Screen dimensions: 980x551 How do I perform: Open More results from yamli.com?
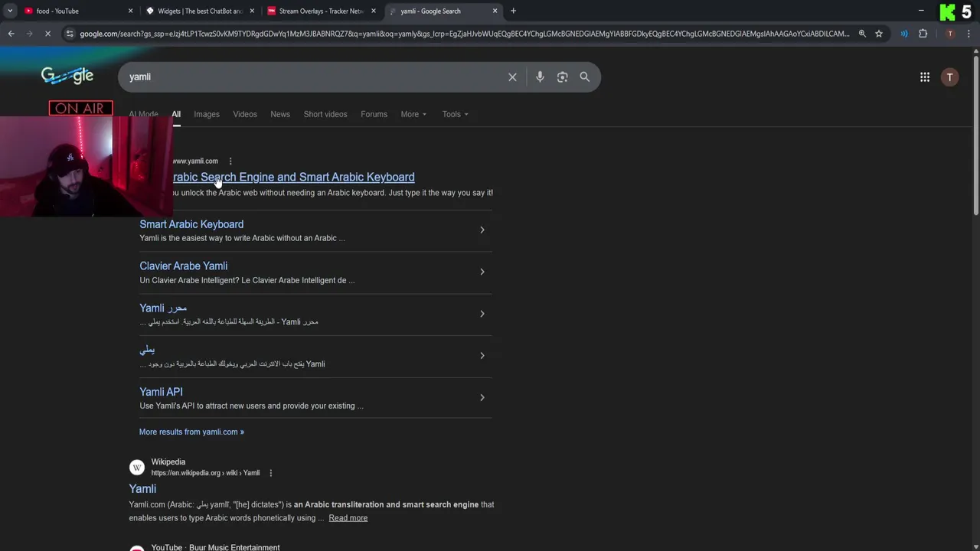pos(191,432)
